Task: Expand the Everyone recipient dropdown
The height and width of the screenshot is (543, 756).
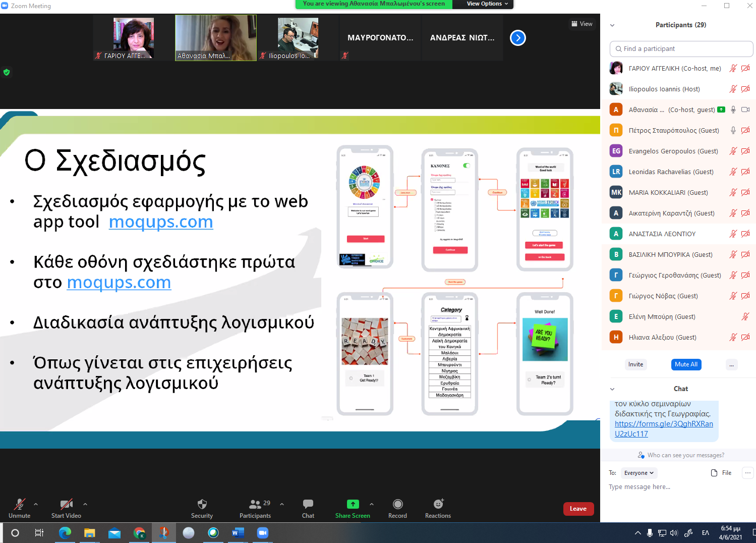Action: click(638, 473)
